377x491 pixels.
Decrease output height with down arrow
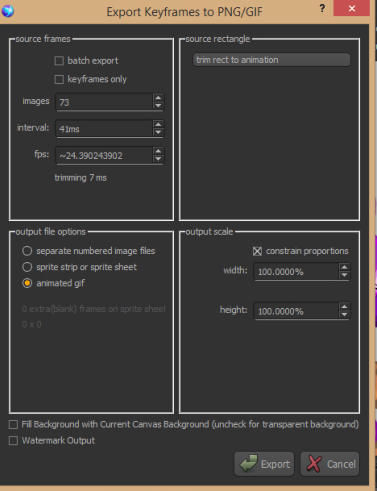tap(344, 314)
